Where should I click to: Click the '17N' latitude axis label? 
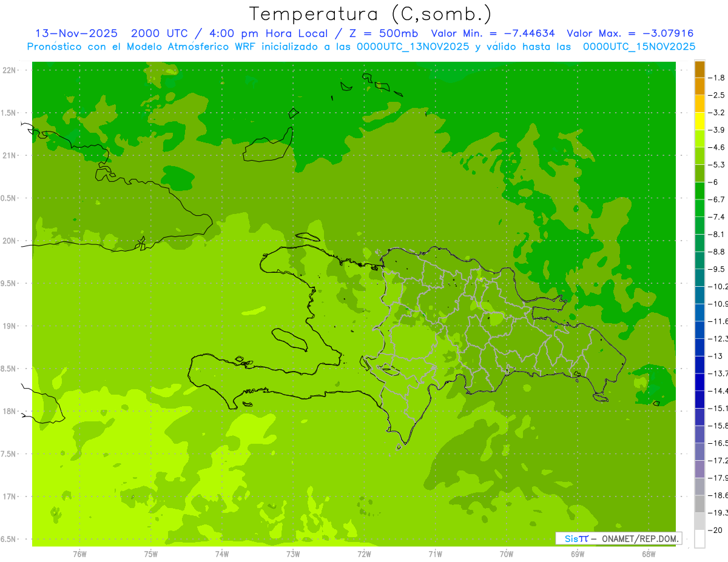coord(10,497)
